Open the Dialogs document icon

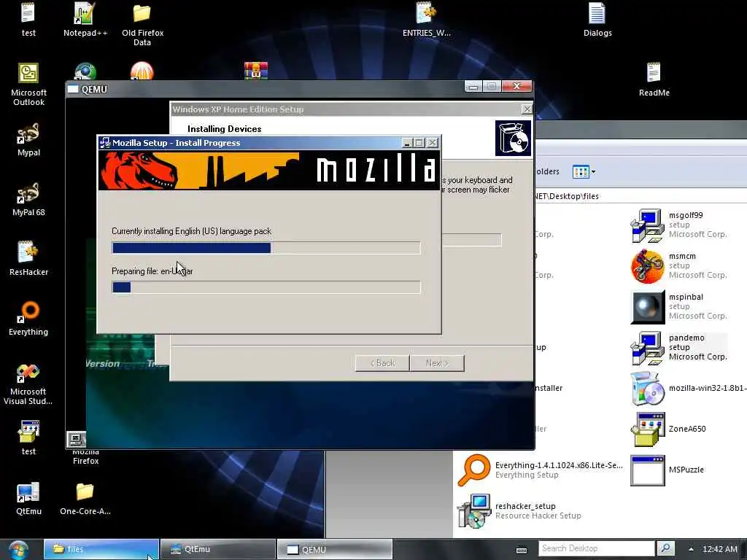[x=597, y=19]
